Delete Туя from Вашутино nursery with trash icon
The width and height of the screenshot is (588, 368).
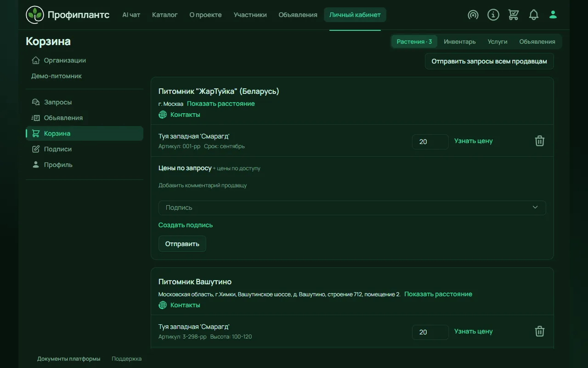(x=540, y=331)
